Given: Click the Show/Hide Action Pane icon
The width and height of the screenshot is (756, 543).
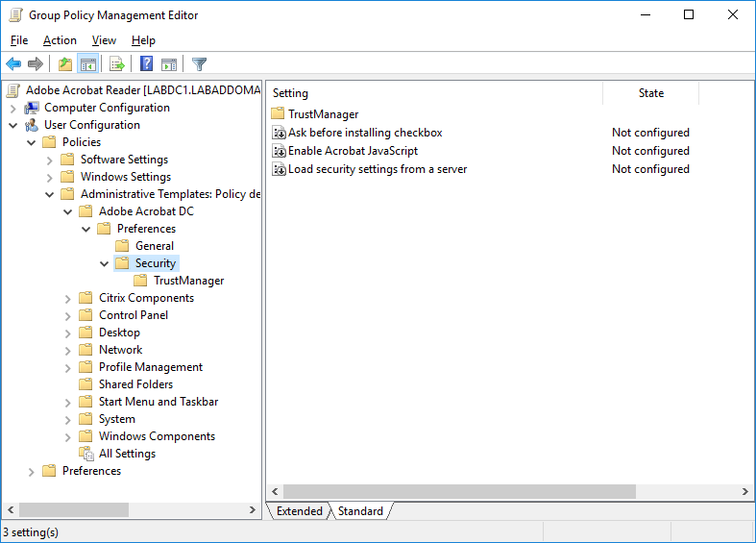Looking at the screenshot, I should click(x=169, y=64).
